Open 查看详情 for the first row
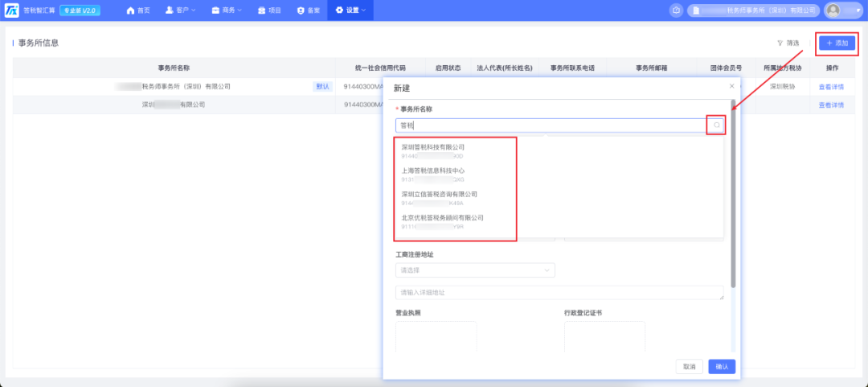The height and width of the screenshot is (387, 868). [832, 87]
